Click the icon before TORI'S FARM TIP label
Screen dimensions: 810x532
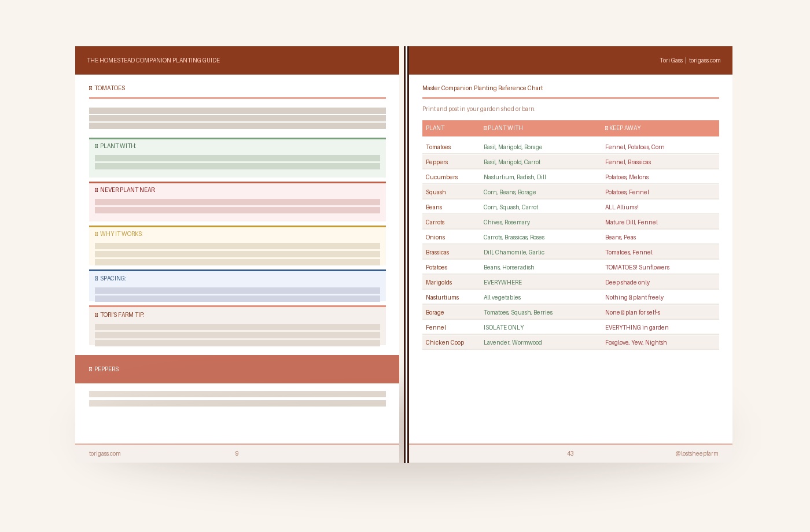pyautogui.click(x=97, y=315)
